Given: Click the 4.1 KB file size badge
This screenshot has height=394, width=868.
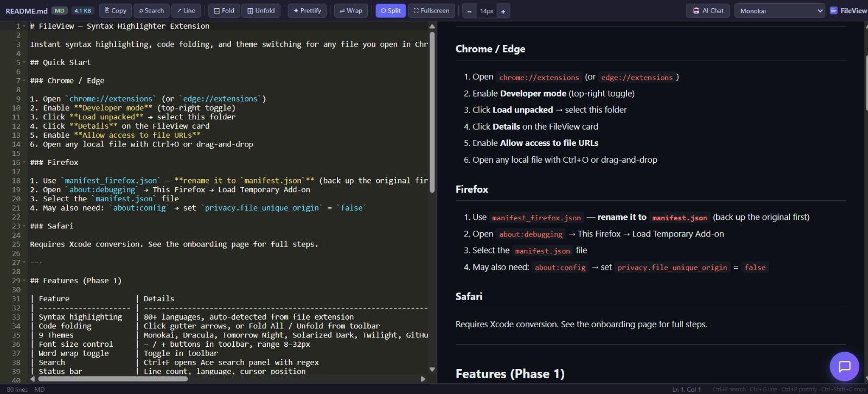Looking at the screenshot, I should [x=82, y=10].
